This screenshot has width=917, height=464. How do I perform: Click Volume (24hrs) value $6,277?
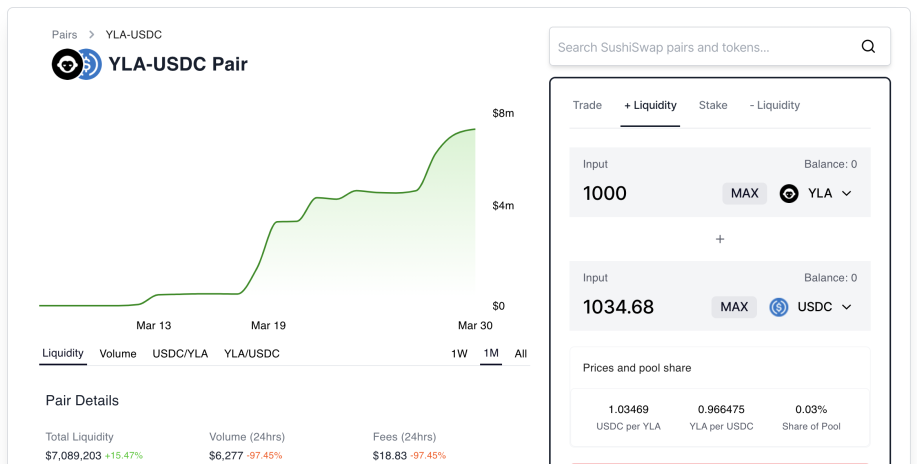coord(226,455)
